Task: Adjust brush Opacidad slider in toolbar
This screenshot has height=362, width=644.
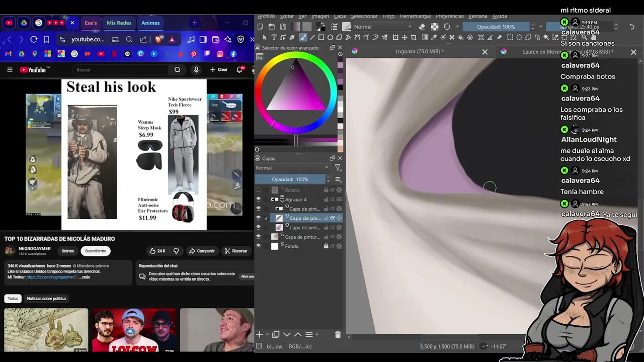Action: click(x=496, y=27)
